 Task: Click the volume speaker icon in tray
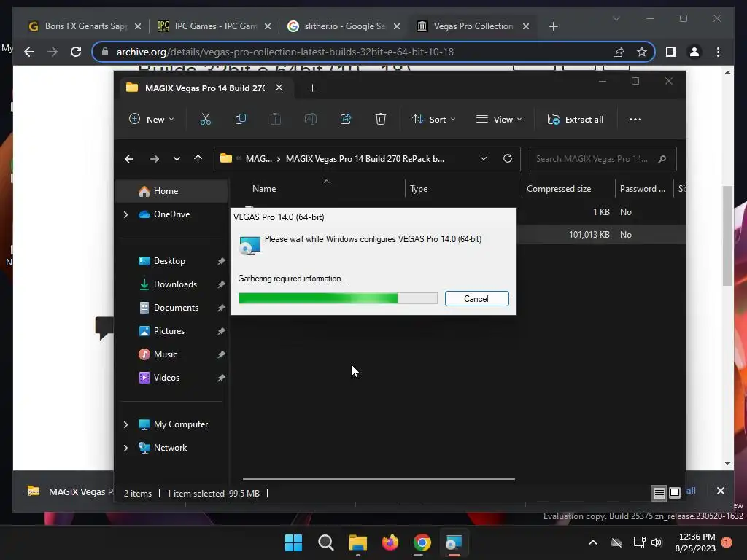pyautogui.click(x=657, y=542)
